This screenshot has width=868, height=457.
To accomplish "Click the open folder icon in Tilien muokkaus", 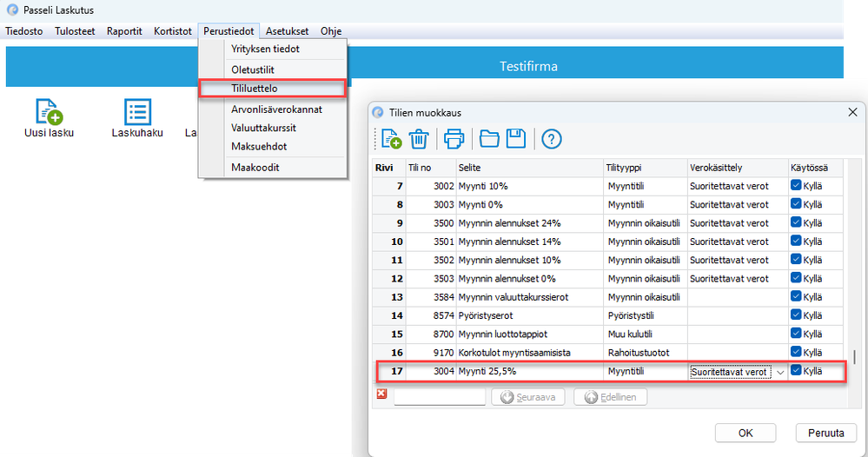I will pos(489,139).
